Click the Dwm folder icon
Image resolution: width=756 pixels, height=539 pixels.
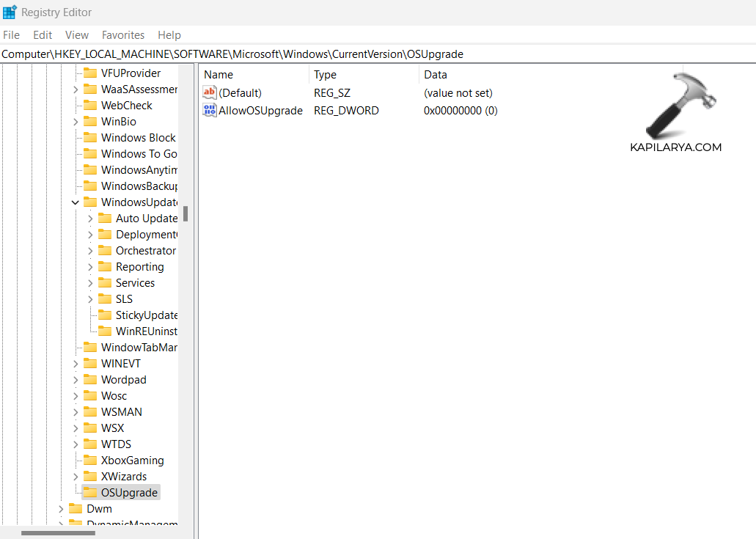[76, 509]
